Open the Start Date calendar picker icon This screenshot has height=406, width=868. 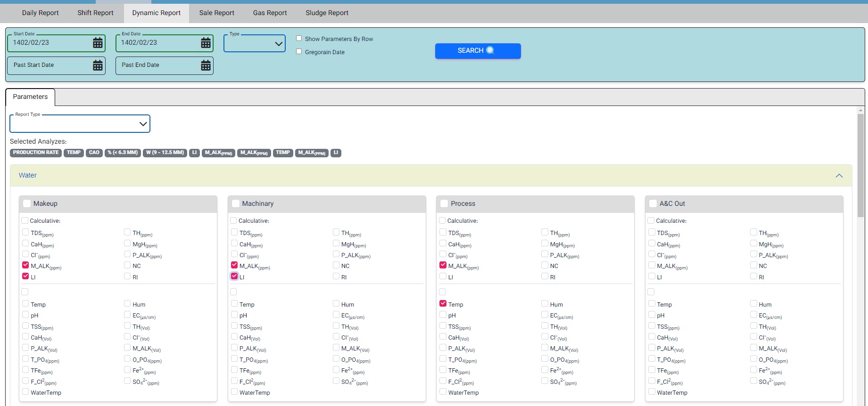click(98, 43)
